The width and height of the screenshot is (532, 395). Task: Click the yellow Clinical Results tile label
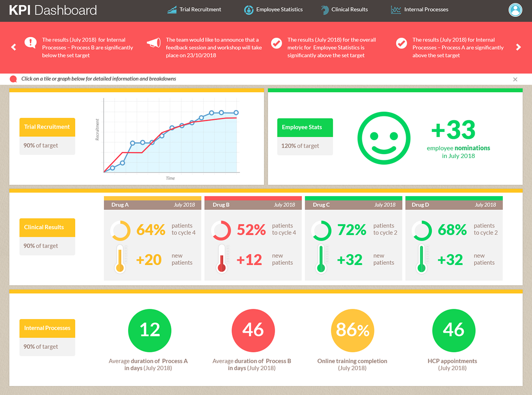(x=47, y=228)
